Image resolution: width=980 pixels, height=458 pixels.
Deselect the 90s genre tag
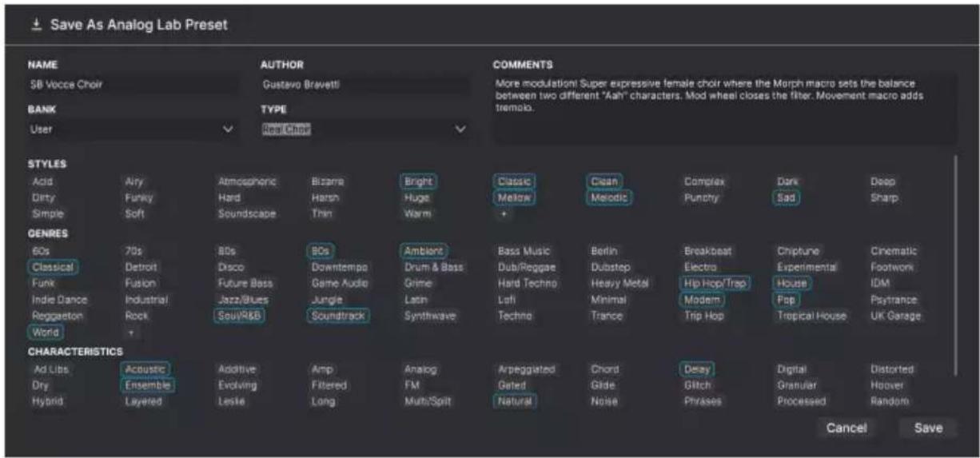321,251
